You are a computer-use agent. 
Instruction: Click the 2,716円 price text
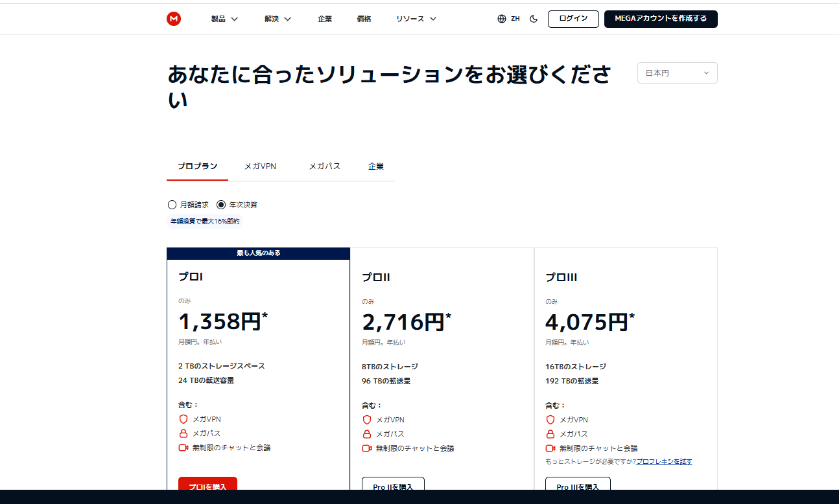pos(407,322)
